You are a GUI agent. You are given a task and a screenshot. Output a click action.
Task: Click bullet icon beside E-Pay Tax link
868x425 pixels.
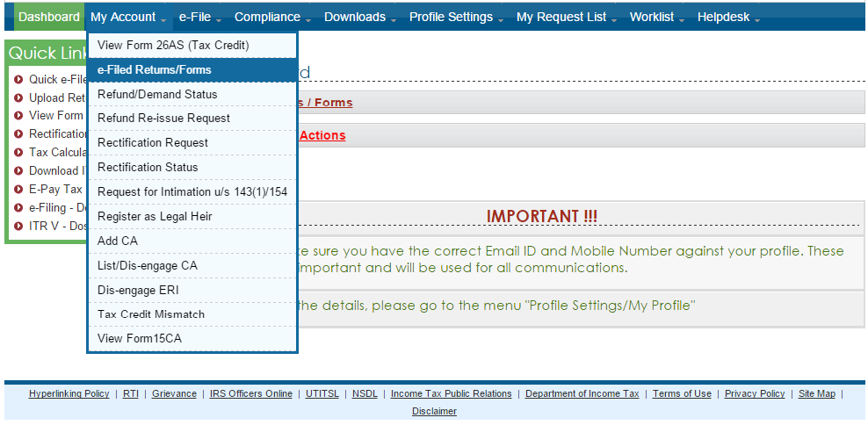tap(18, 190)
